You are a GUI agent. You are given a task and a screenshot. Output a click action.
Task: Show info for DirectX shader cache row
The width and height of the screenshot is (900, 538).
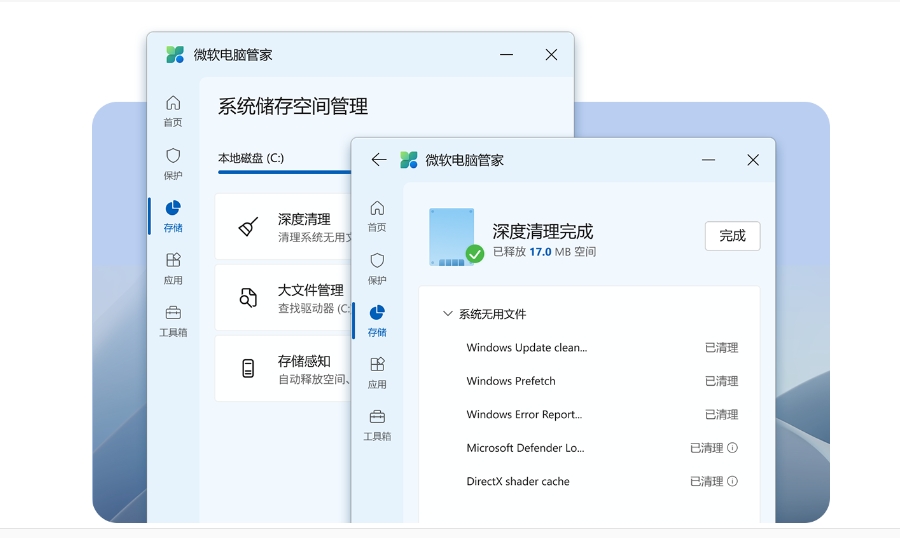pos(732,481)
